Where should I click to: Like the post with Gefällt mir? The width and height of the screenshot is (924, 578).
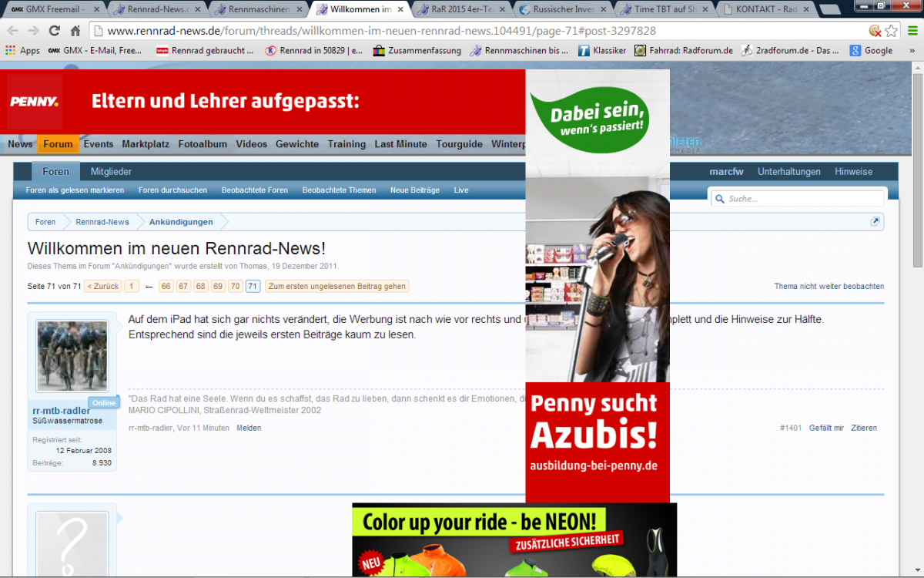(826, 428)
